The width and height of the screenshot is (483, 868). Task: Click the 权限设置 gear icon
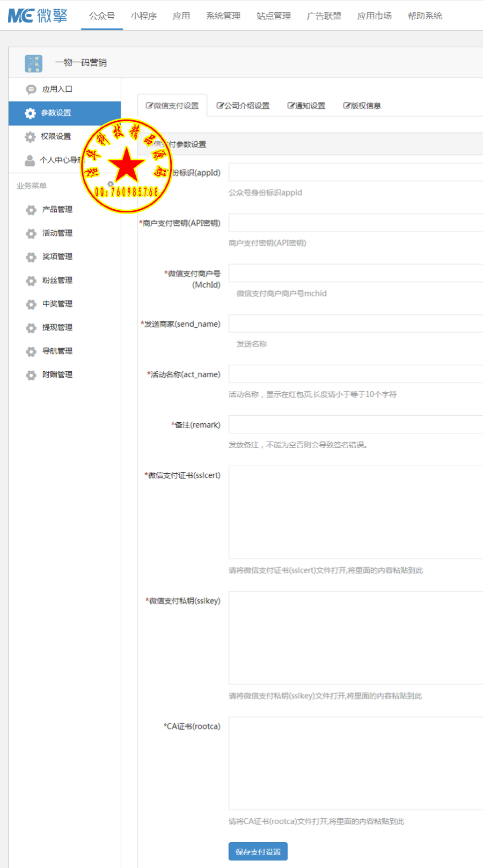tap(31, 137)
